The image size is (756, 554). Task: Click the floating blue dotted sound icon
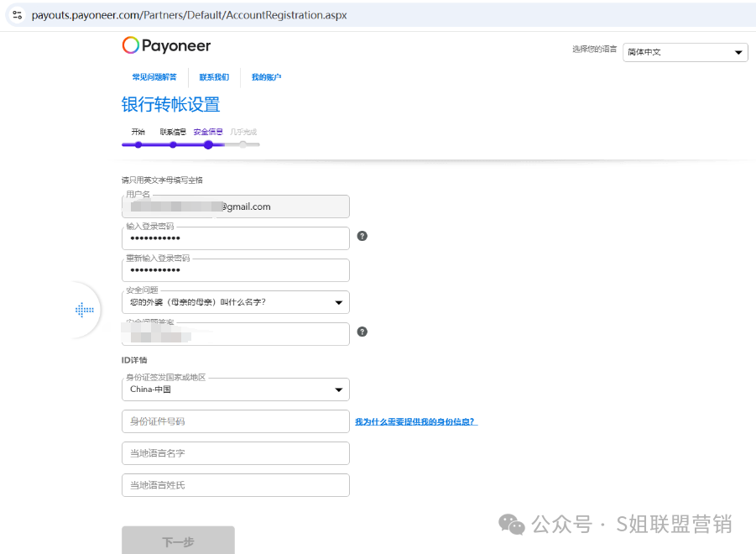[85, 310]
